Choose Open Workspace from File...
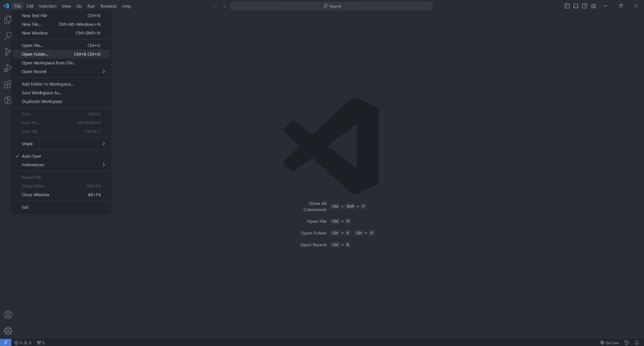 61,63
